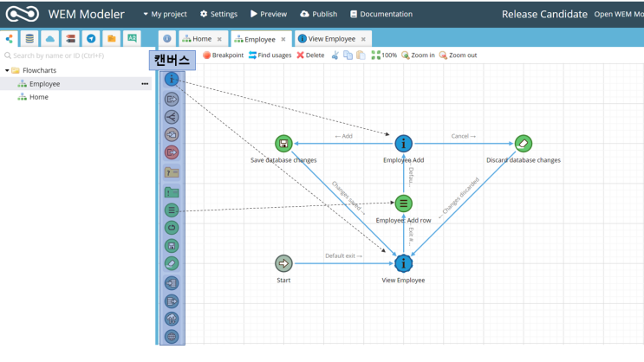This screenshot has width=644, height=362.
Task: Click the Paste clipboard icon in toolbar
Action: [361, 55]
